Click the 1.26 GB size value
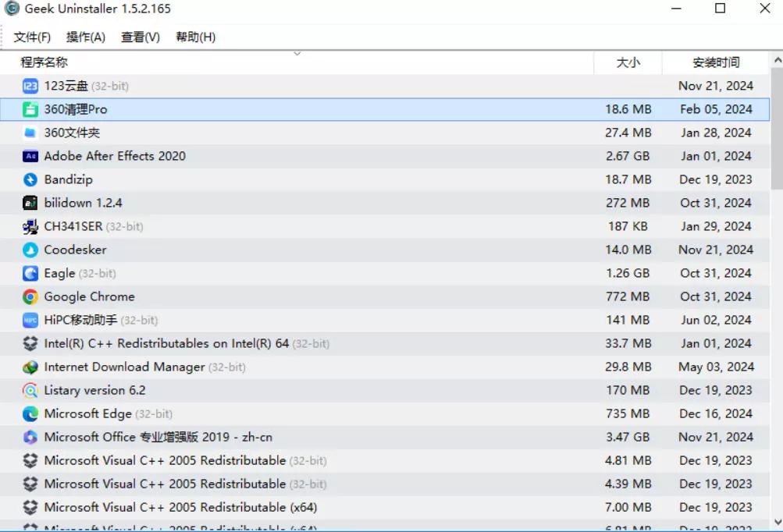 (628, 274)
